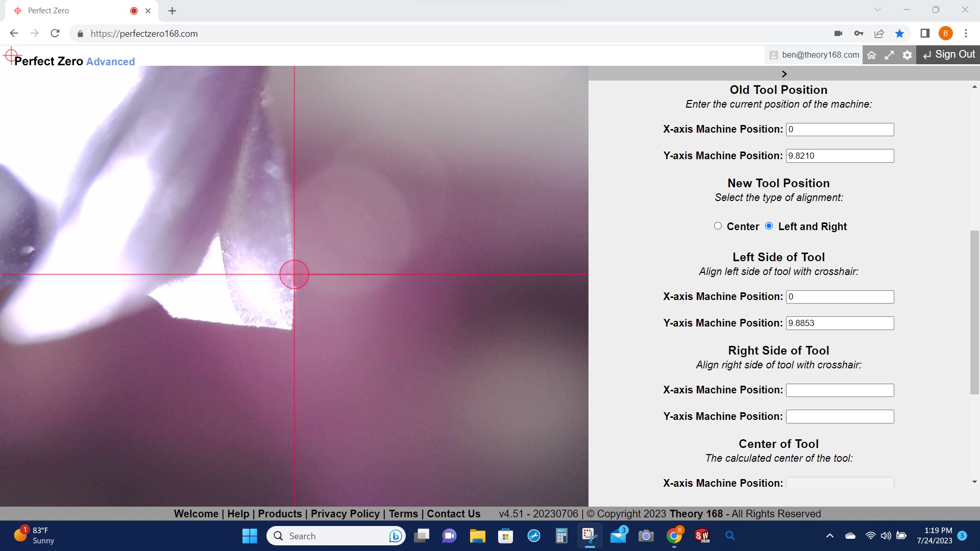Click the crosshair circle on camera view
This screenshot has height=551, width=980.
294,274
